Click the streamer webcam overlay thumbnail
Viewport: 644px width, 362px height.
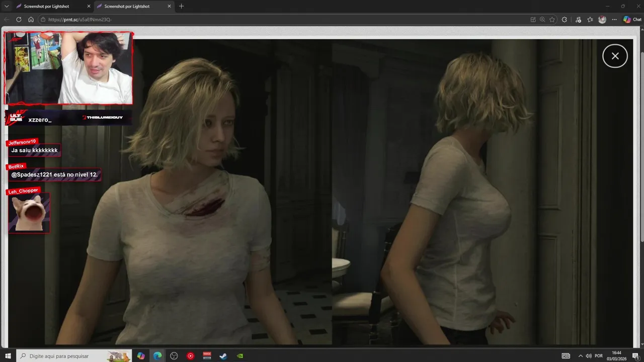[x=69, y=68]
